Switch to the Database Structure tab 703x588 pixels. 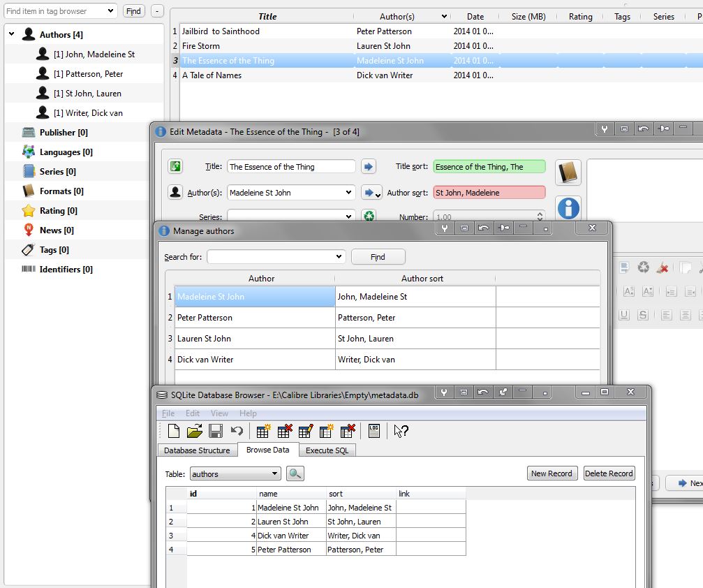point(197,450)
